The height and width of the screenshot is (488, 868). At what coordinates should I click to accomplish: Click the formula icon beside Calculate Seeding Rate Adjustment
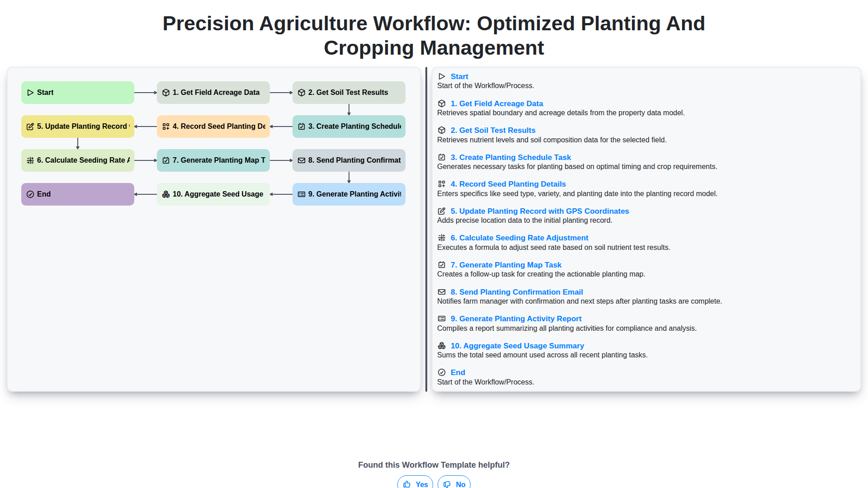(x=442, y=238)
